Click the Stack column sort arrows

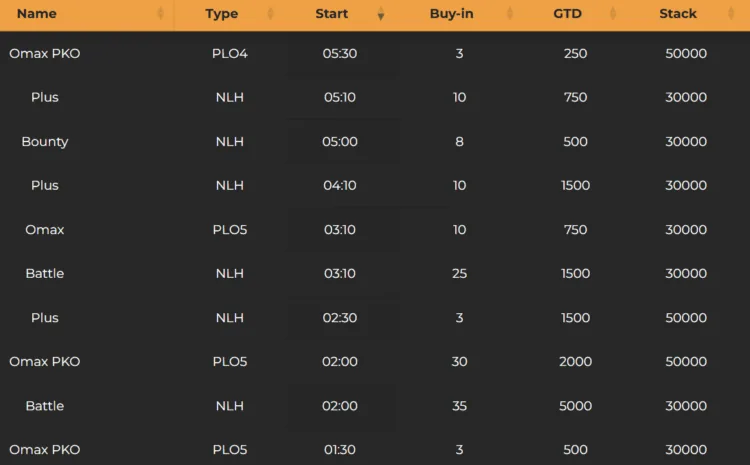(x=731, y=13)
